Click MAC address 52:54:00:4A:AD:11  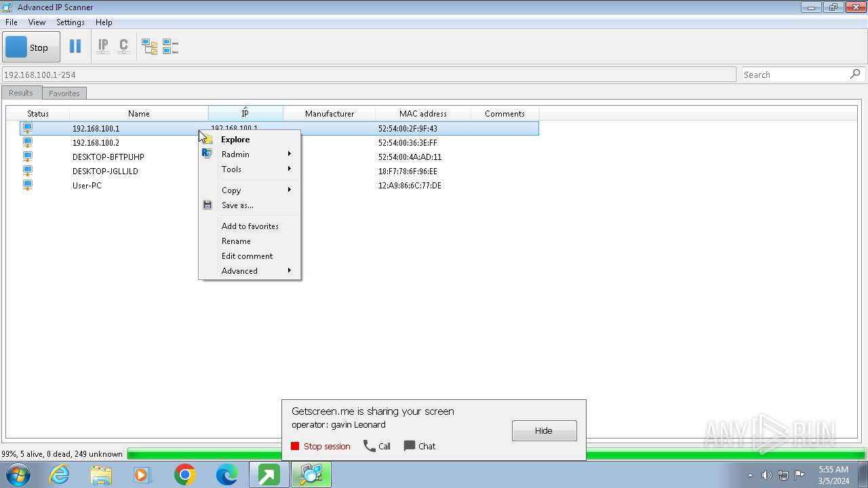pyautogui.click(x=410, y=157)
